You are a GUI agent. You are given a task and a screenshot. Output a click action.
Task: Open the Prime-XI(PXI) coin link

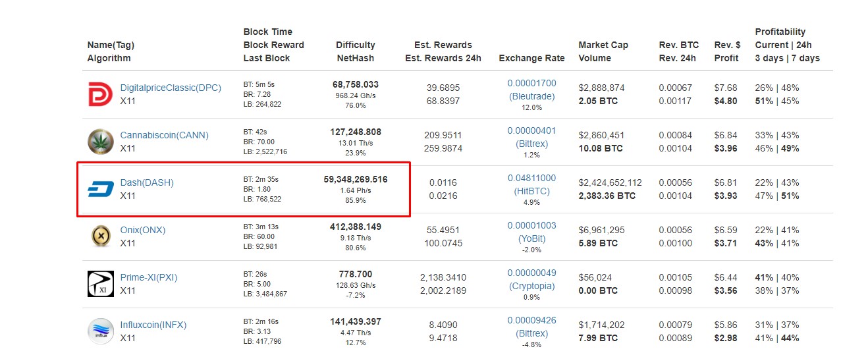(149, 277)
